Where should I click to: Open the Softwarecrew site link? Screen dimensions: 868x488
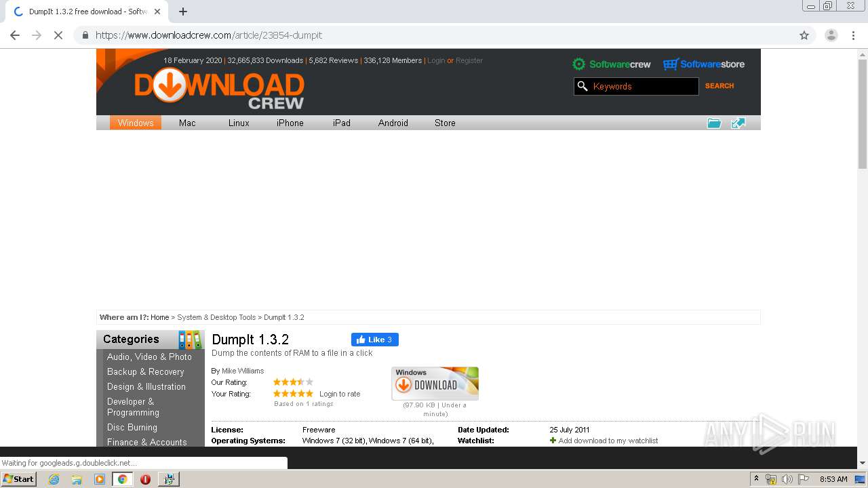pyautogui.click(x=611, y=64)
